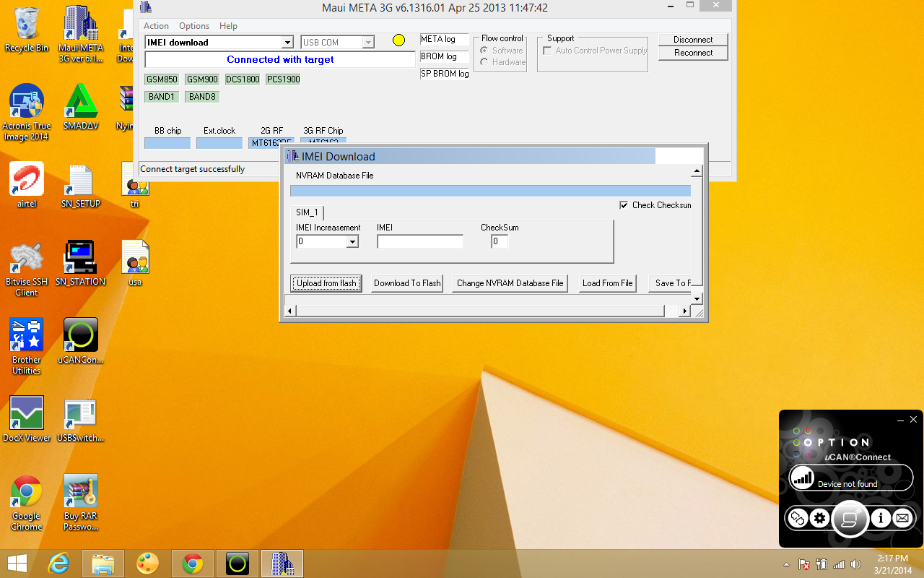Open the Action menu

click(156, 26)
